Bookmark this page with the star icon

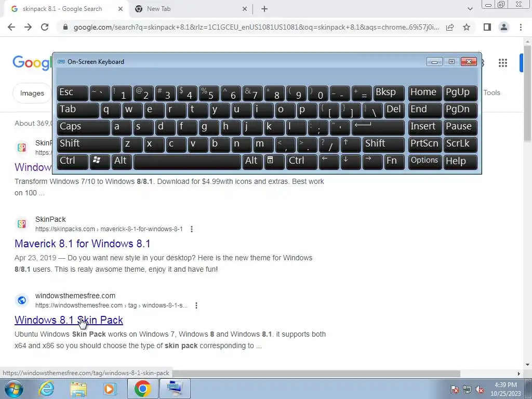[x=467, y=27]
